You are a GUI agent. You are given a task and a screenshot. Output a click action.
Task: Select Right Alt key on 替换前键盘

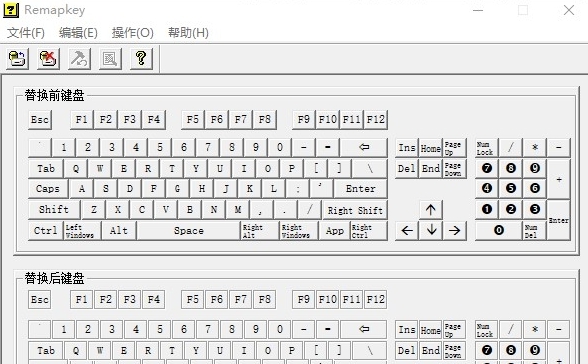(259, 231)
